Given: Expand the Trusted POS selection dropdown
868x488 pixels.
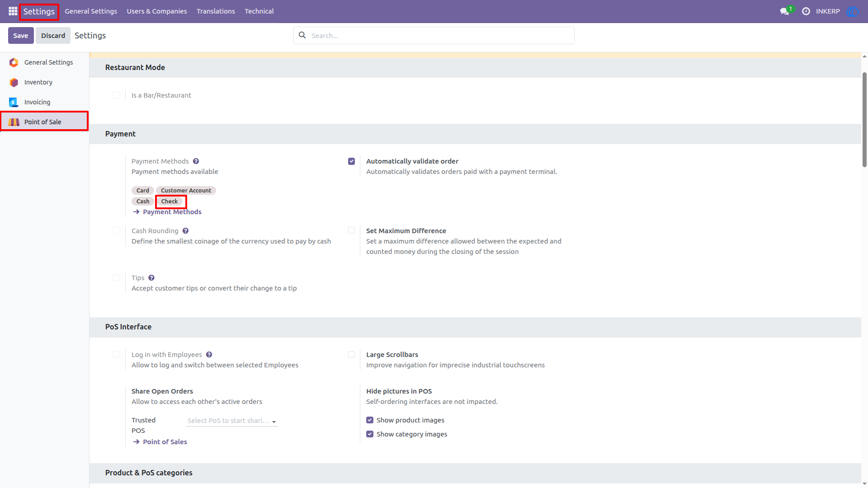Looking at the screenshot, I should pyautogui.click(x=232, y=421).
